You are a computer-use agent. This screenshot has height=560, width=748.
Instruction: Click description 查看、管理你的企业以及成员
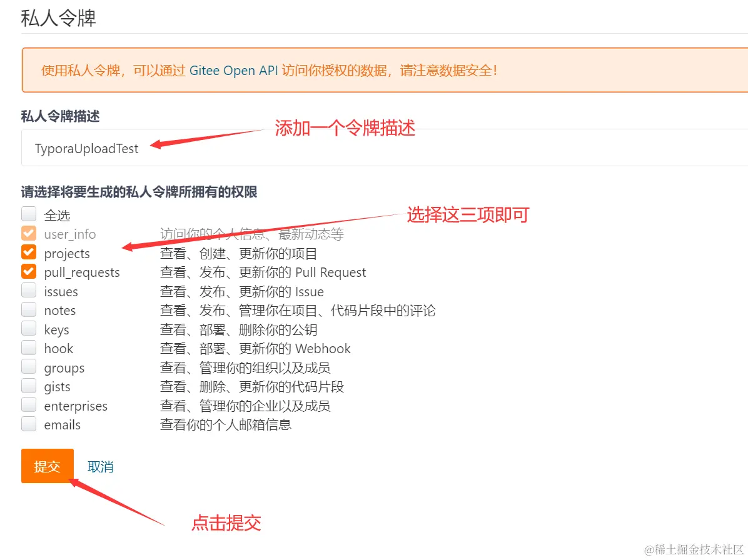pyautogui.click(x=245, y=406)
